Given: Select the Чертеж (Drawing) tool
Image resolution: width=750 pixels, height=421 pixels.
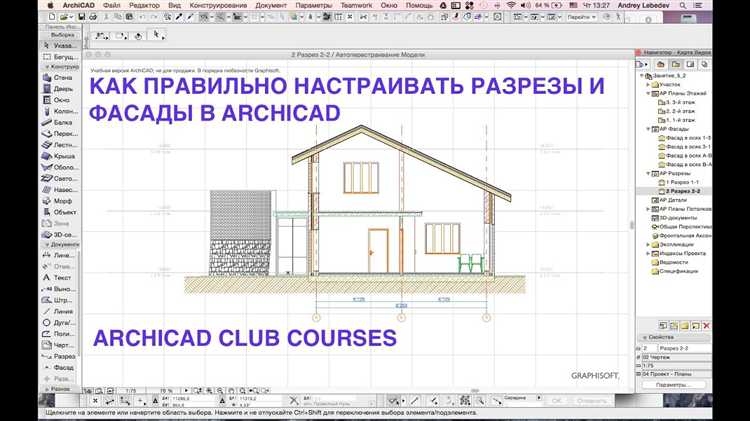Looking at the screenshot, I should pyautogui.click(x=58, y=345).
